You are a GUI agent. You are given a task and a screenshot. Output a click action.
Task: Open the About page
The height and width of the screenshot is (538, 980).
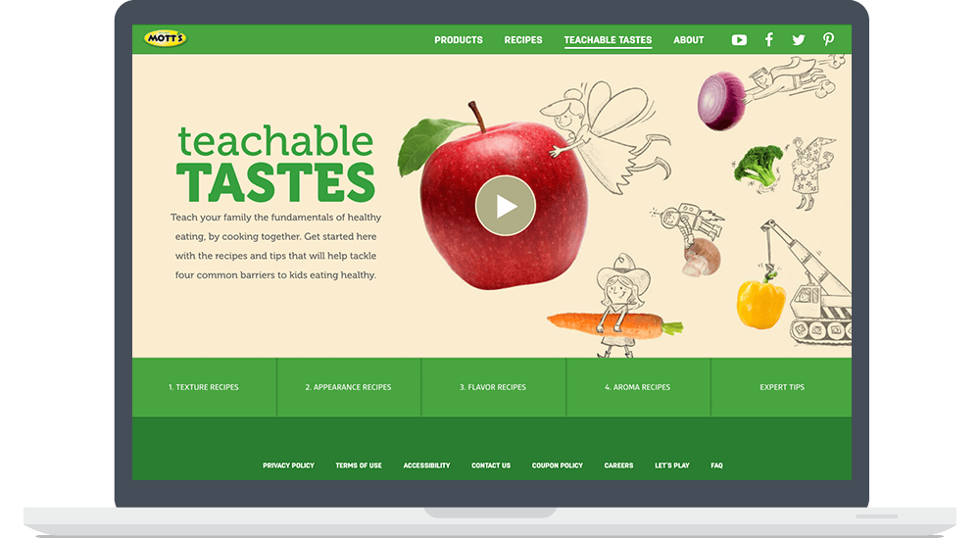point(689,40)
